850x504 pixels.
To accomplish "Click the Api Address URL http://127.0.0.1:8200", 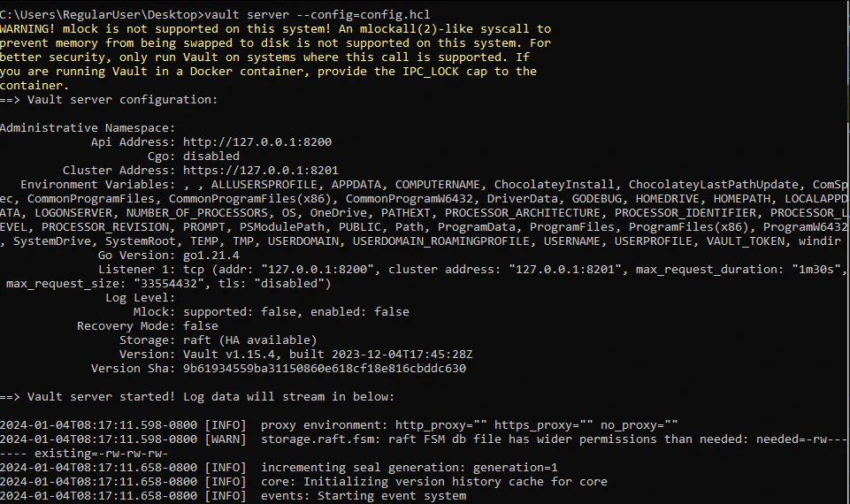I will click(x=257, y=141).
